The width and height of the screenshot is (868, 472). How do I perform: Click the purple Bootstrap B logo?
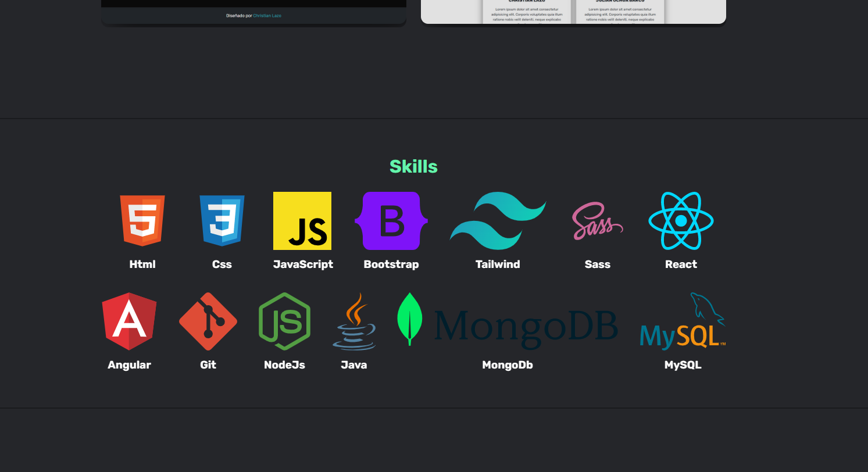(x=391, y=221)
